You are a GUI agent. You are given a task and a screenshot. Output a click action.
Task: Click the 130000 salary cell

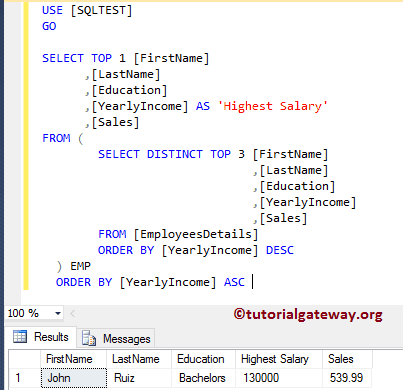279,378
